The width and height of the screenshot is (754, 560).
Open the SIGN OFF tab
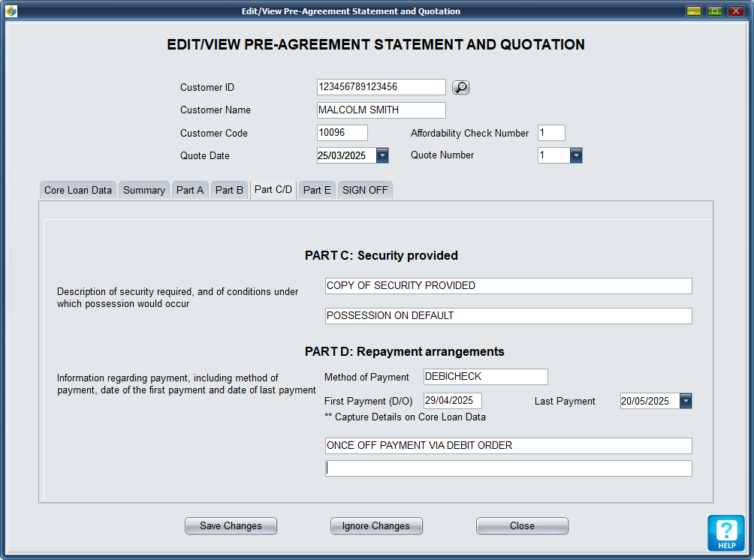(x=365, y=190)
